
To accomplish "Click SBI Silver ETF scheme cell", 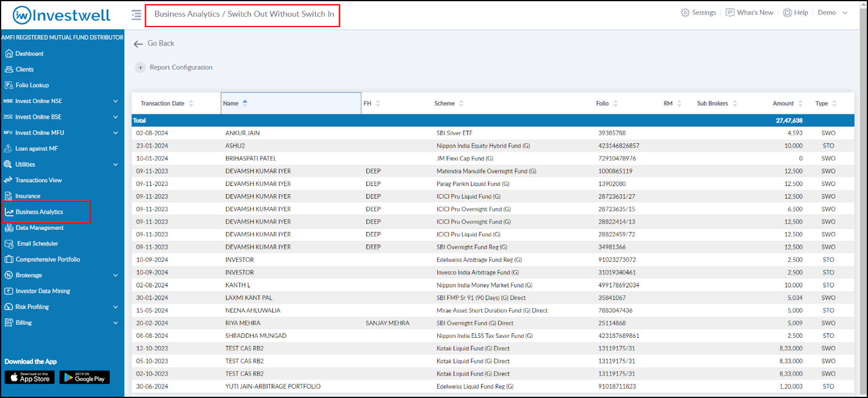I will (x=454, y=133).
